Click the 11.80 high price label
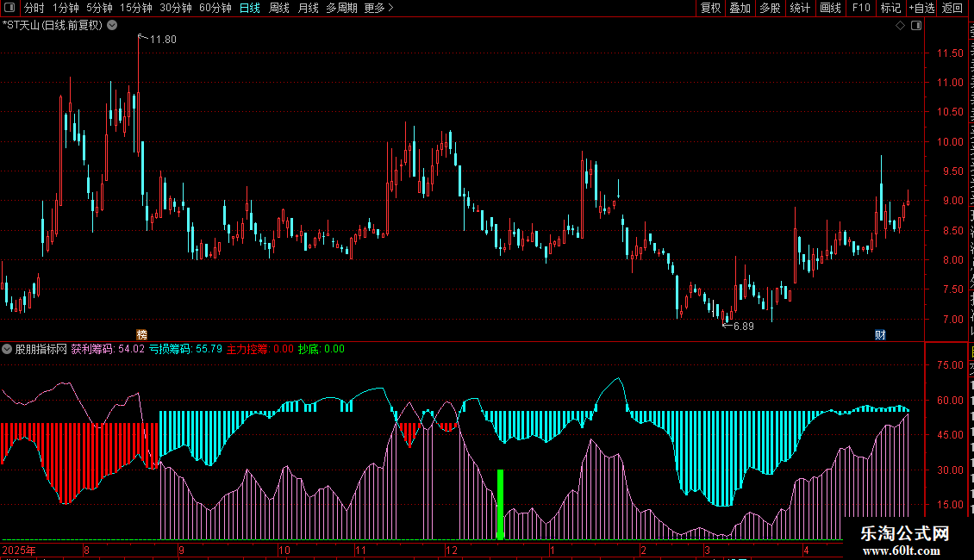 coord(163,40)
